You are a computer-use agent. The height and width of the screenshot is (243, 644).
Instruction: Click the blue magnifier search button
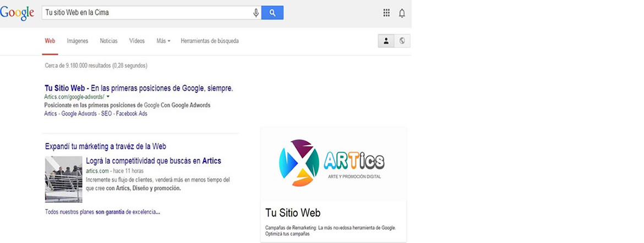point(272,13)
